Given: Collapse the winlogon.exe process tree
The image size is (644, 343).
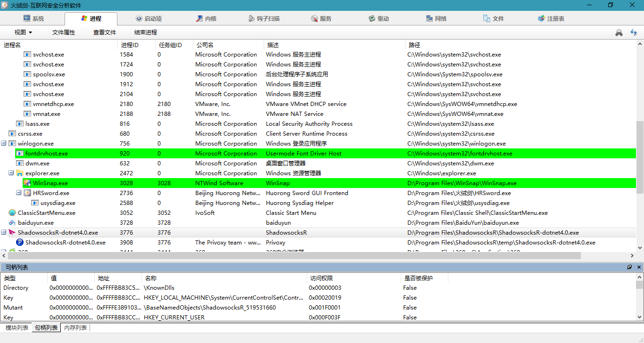Looking at the screenshot, I should point(4,143).
